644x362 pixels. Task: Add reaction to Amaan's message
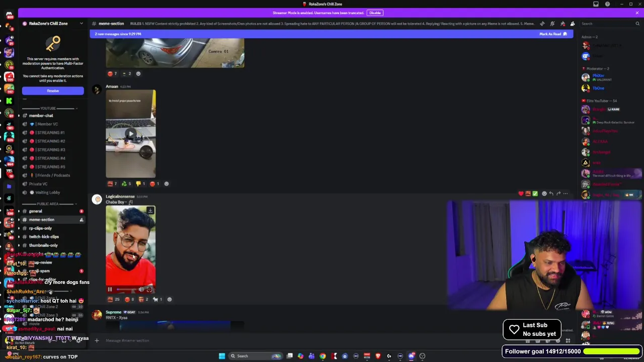pos(167,184)
